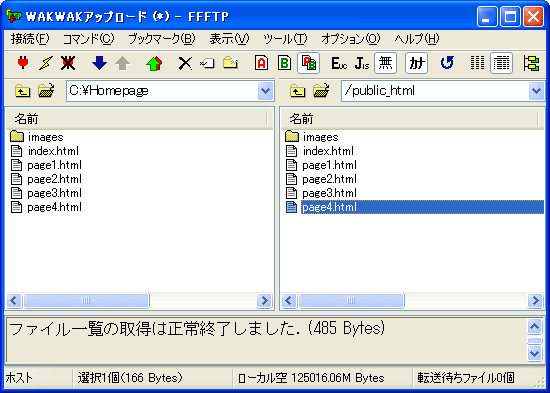Click the Disconnect crossed-plug icon

point(68,63)
